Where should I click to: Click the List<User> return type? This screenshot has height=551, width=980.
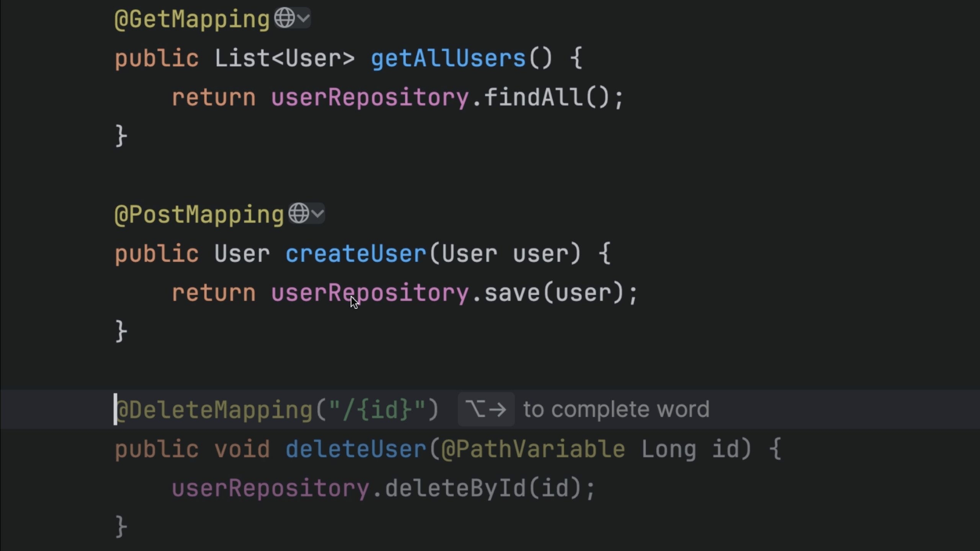coord(284,59)
